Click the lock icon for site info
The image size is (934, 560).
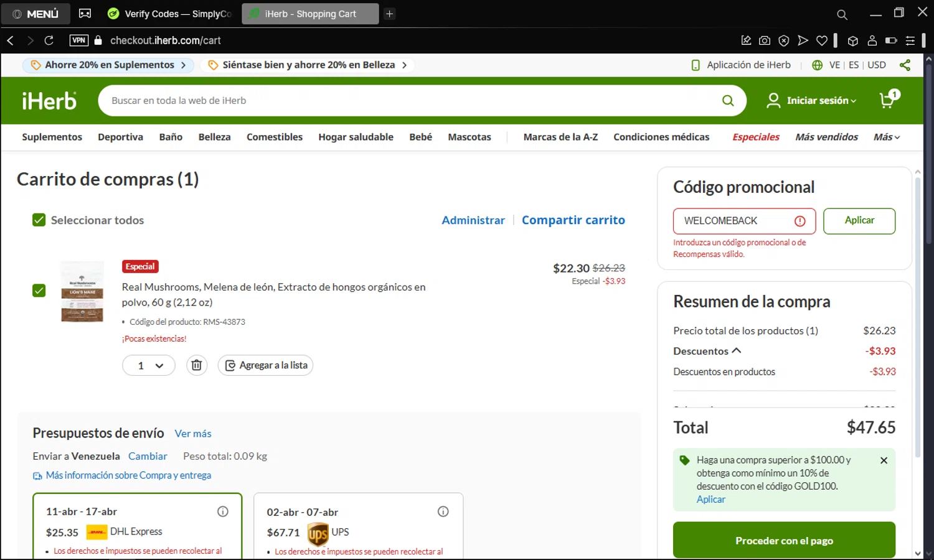98,40
